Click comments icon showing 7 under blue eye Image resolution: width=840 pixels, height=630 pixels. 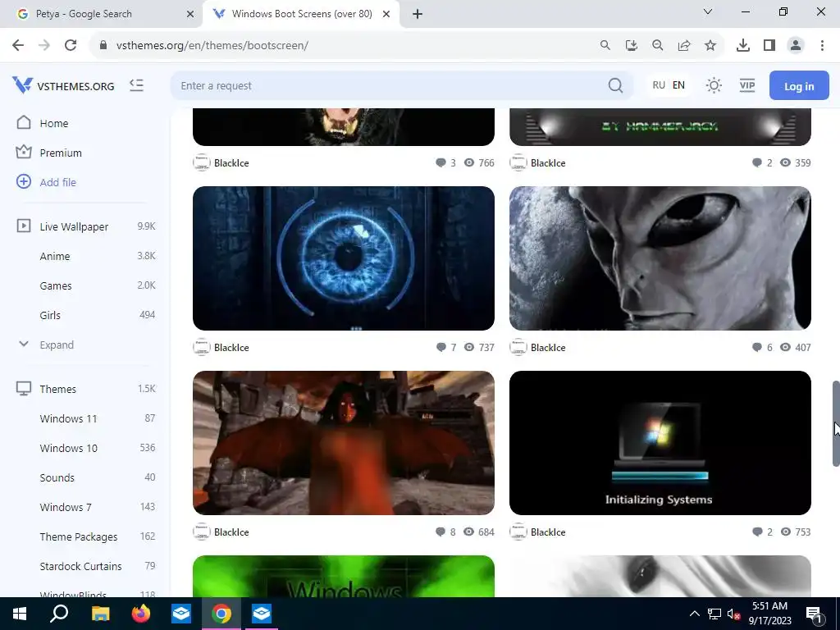(441, 347)
